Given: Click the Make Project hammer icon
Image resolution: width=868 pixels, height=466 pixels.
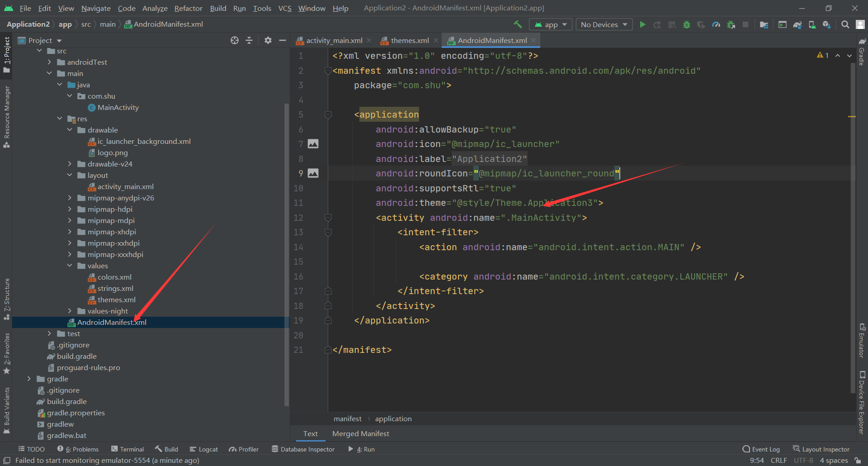Looking at the screenshot, I should [x=518, y=24].
